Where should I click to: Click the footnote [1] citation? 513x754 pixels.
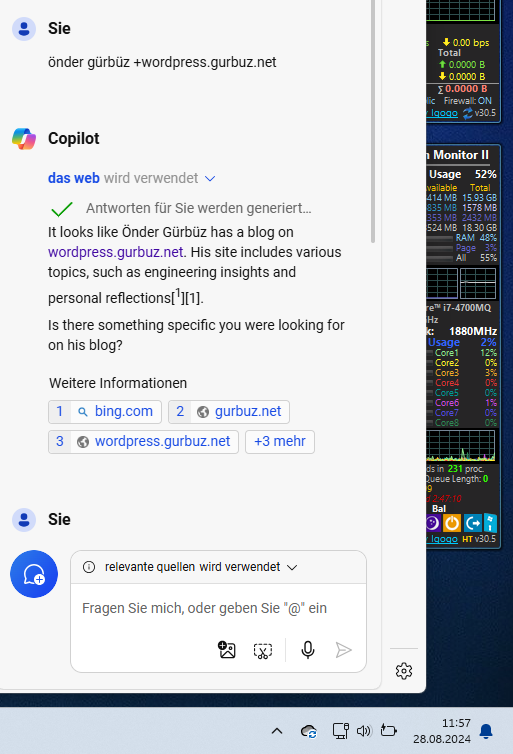coord(192,298)
